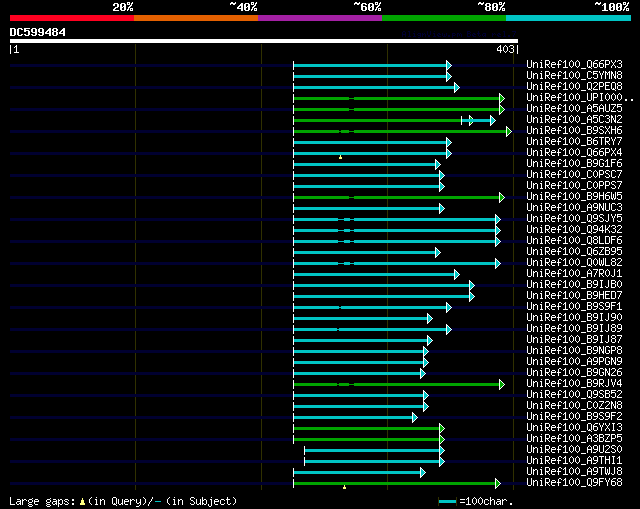This screenshot has height=509, width=640.
Task: Open the UniRef100_A5C3N2 entry
Action: pos(574,120)
